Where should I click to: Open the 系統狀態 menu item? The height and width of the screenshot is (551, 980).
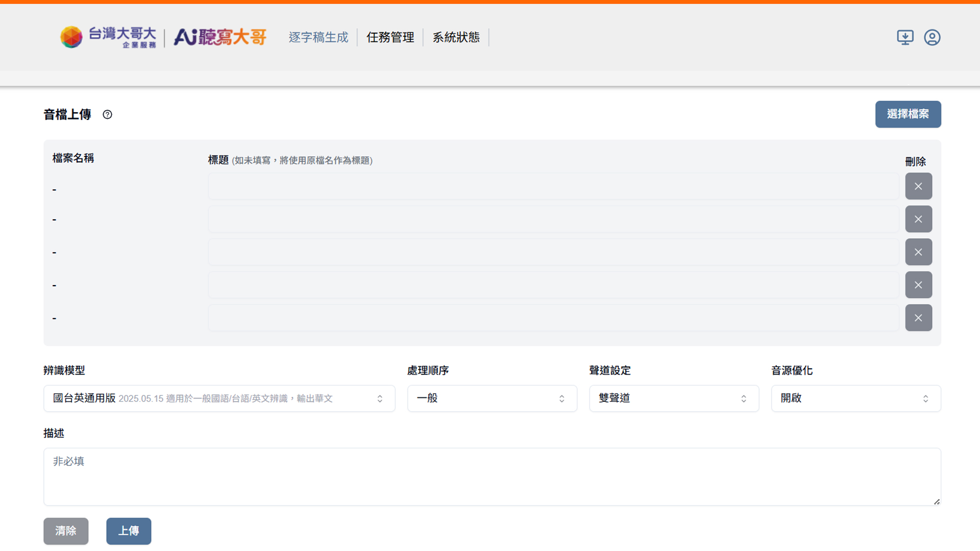[x=456, y=37]
